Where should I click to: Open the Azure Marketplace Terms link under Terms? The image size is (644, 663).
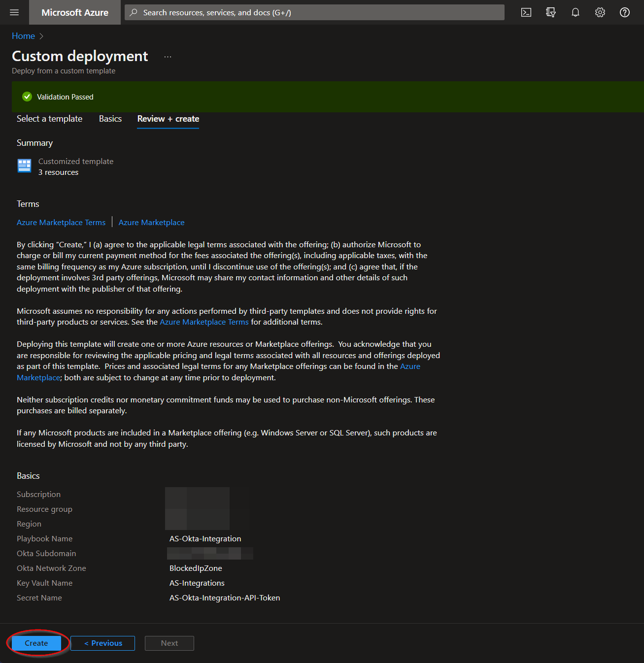pos(61,223)
